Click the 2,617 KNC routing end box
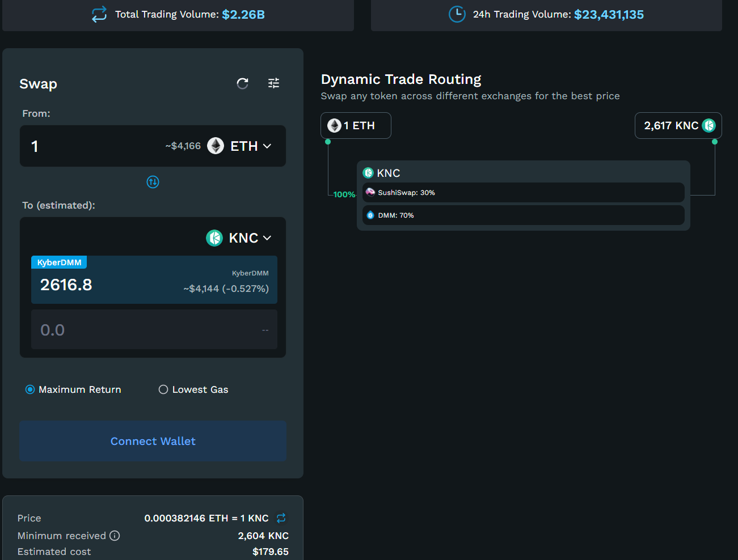Viewport: 738px width, 560px height. pyautogui.click(x=678, y=125)
